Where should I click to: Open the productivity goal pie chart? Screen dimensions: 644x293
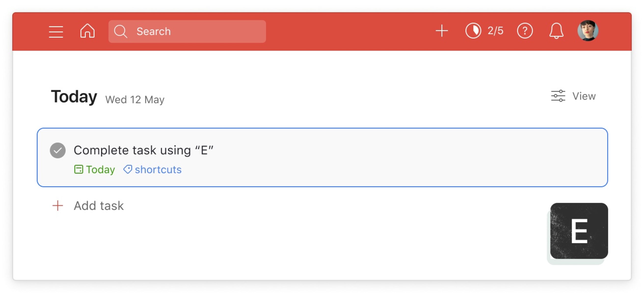coord(473,31)
